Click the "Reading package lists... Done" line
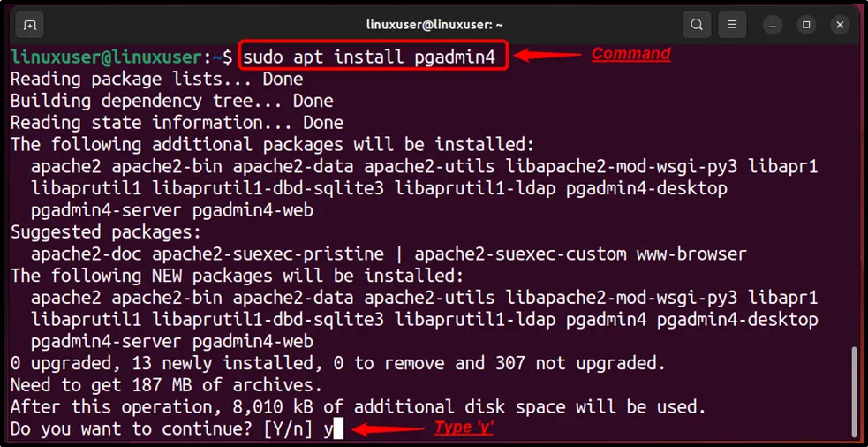The image size is (868, 447). [x=144, y=79]
